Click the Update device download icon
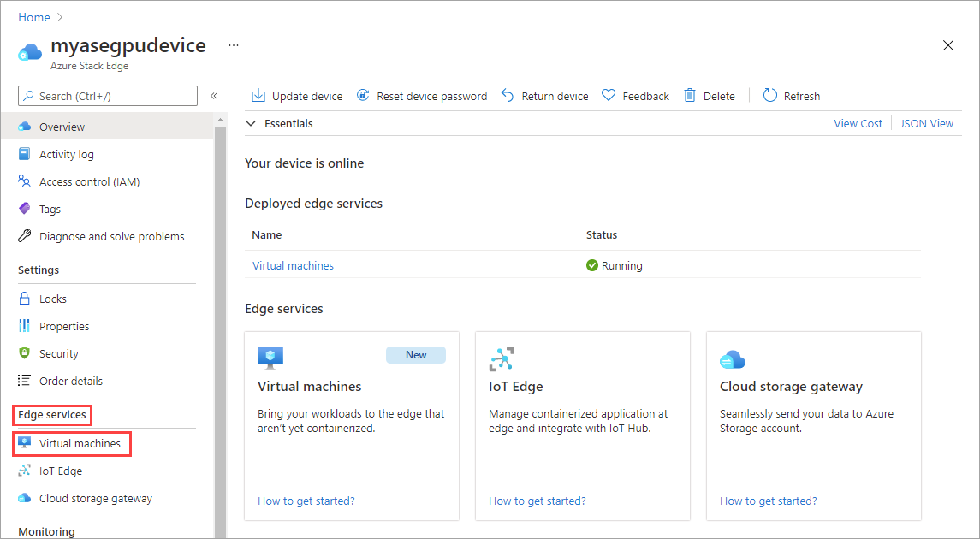The height and width of the screenshot is (539, 980). tap(258, 96)
